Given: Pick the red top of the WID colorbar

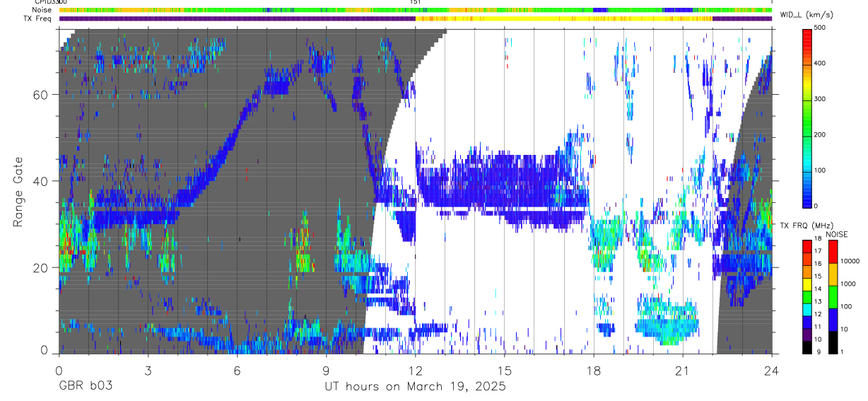Looking at the screenshot, I should (807, 34).
